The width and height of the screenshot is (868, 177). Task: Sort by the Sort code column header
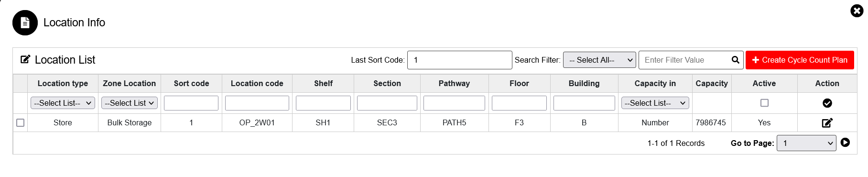point(191,83)
